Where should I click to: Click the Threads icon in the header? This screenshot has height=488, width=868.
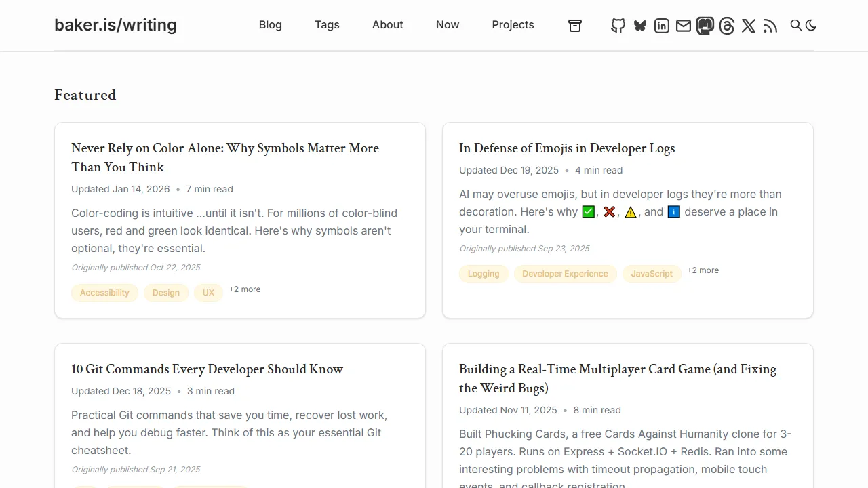coord(727,25)
